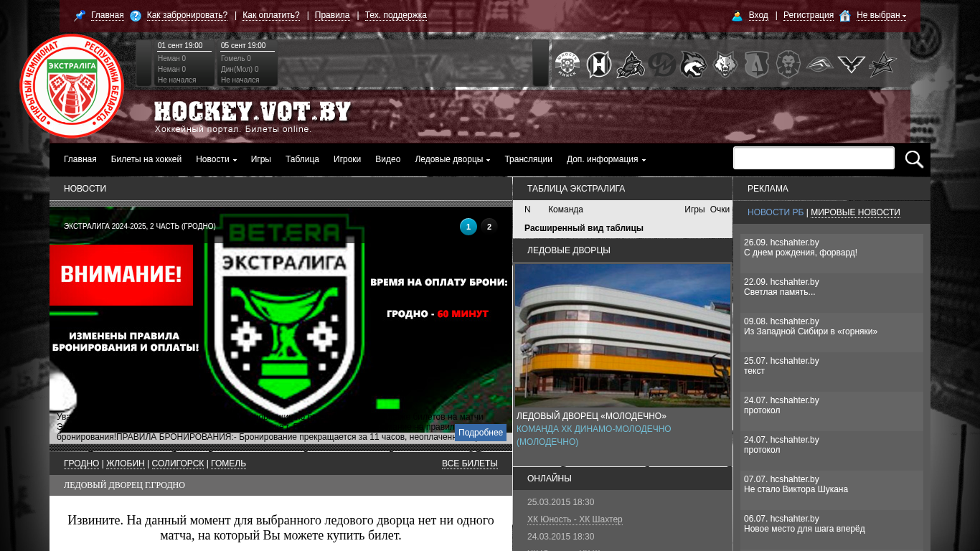
Task: Click the Вход login link
Action: tap(758, 15)
